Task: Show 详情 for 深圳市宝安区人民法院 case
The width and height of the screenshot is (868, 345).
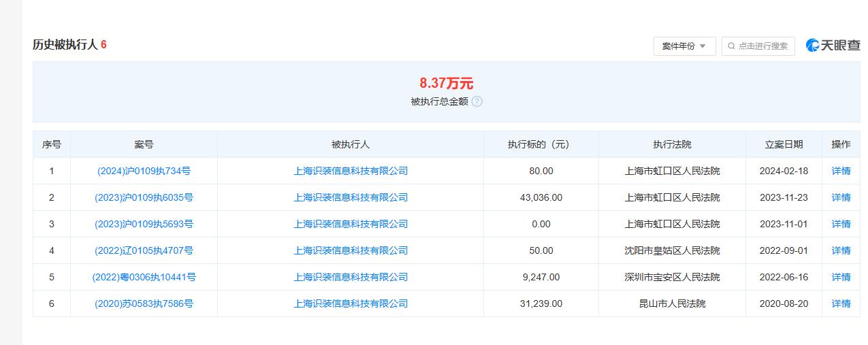Action: click(x=841, y=277)
